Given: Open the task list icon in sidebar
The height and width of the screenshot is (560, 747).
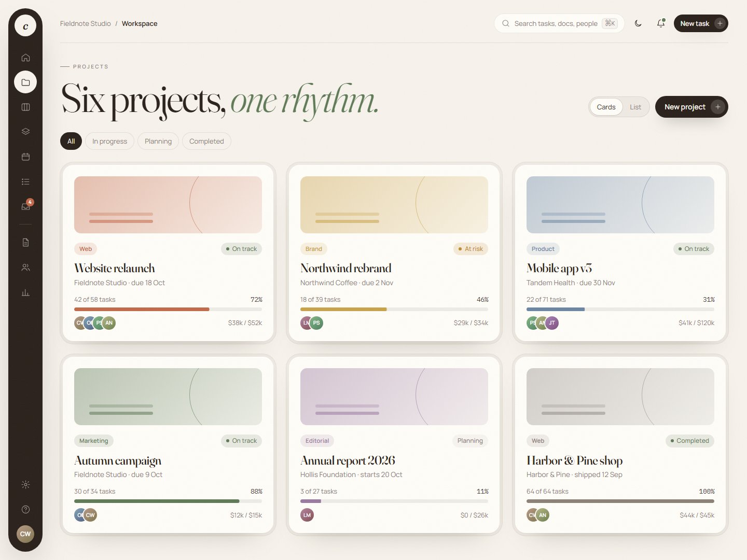Looking at the screenshot, I should (x=25, y=181).
